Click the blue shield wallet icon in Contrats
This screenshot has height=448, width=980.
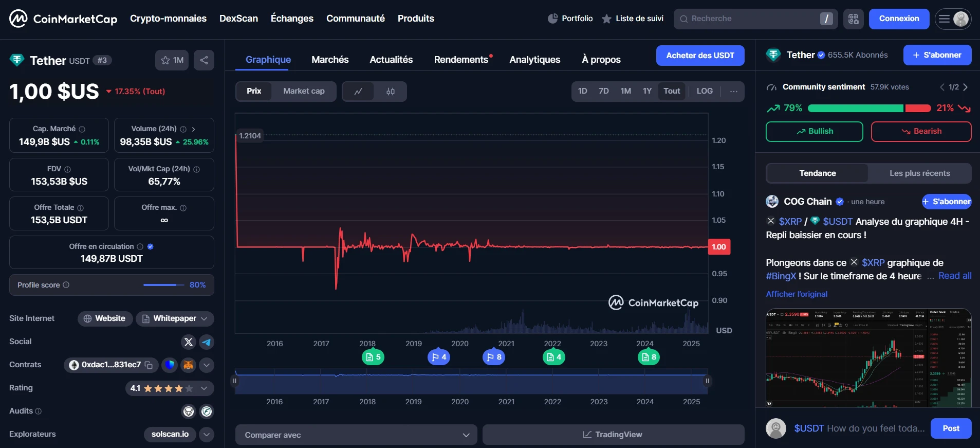170,365
